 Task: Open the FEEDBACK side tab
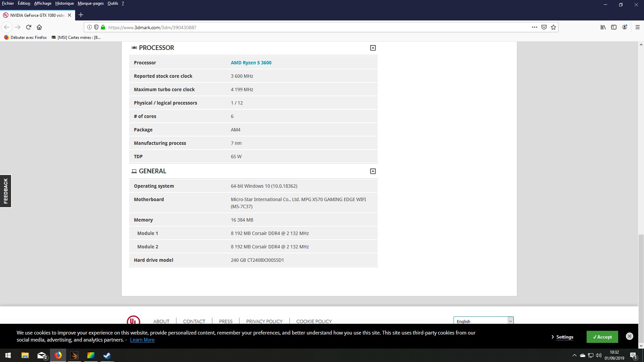[6, 191]
